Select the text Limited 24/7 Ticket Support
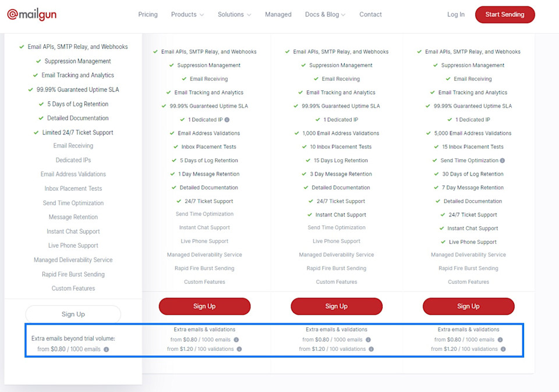The width and height of the screenshot is (559, 392). click(x=77, y=133)
